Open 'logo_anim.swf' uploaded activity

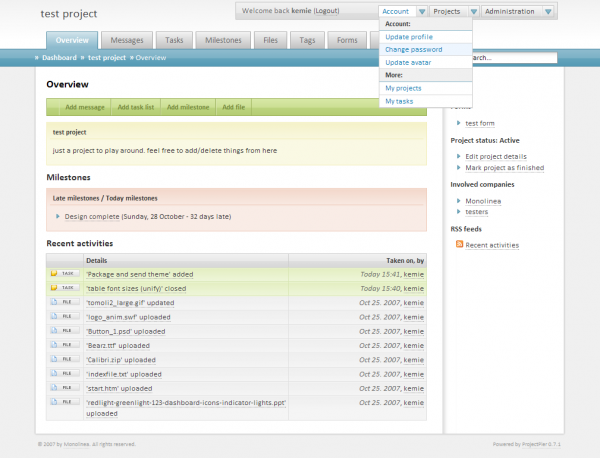tap(128, 317)
